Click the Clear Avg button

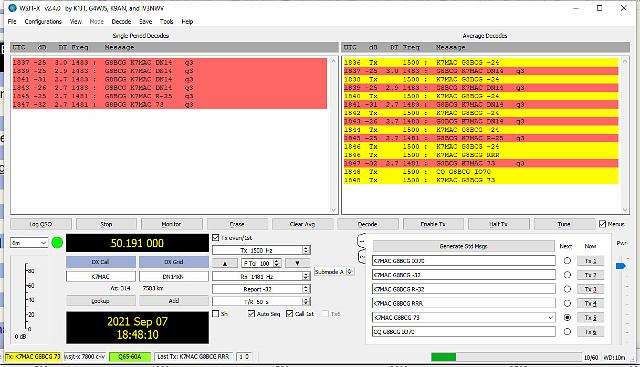point(302,224)
